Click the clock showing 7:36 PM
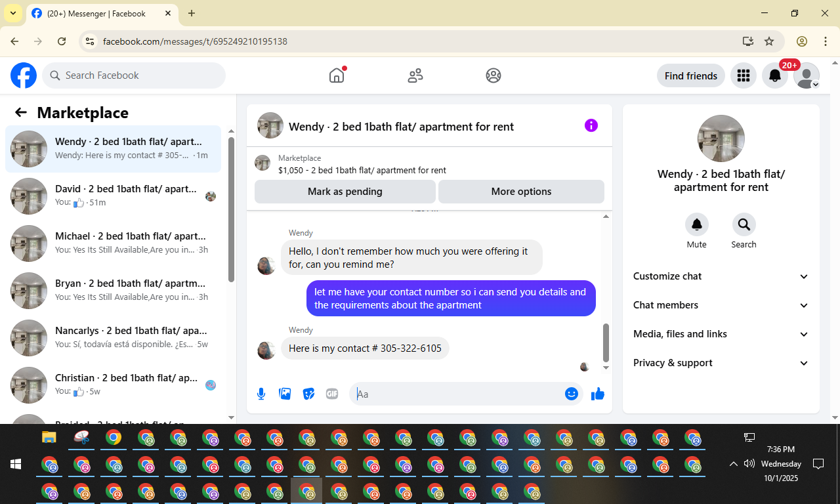 [x=781, y=450]
